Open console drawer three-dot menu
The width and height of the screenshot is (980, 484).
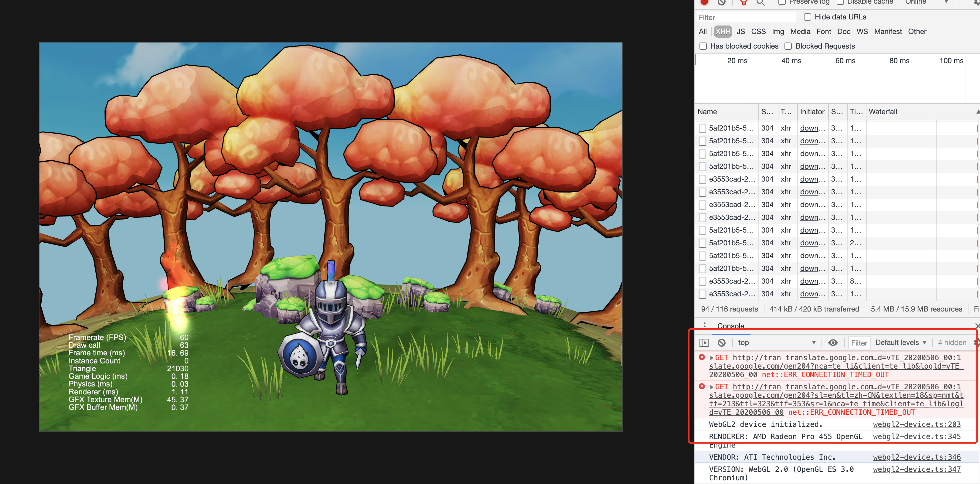705,325
